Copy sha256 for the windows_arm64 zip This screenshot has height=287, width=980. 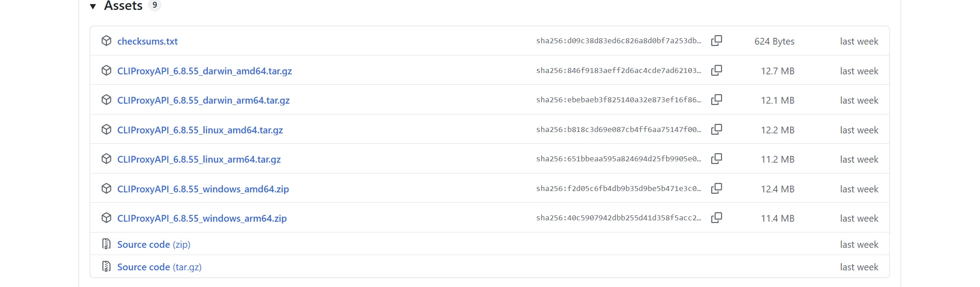point(716,218)
